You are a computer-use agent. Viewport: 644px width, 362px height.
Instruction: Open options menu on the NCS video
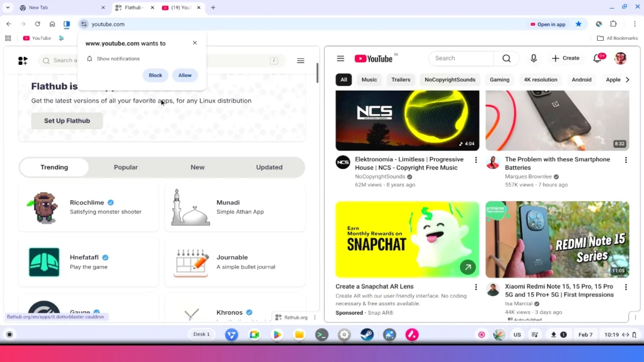475,159
